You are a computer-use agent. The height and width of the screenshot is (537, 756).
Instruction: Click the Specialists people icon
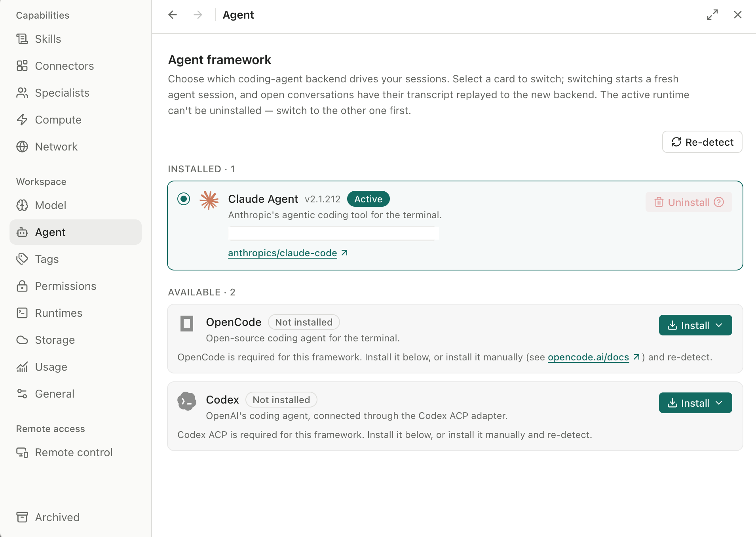22,93
